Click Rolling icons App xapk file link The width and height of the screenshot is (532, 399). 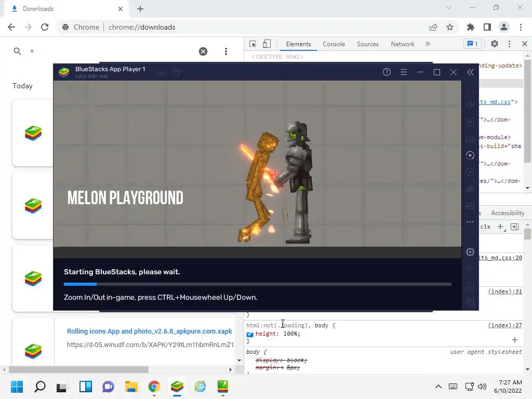[x=149, y=331]
